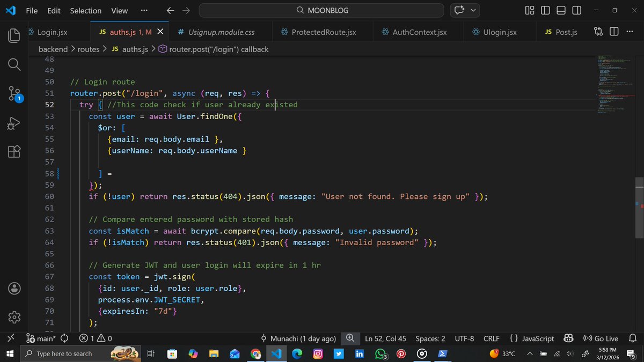Open the View menu
This screenshot has width=644, height=362.
click(x=119, y=10)
